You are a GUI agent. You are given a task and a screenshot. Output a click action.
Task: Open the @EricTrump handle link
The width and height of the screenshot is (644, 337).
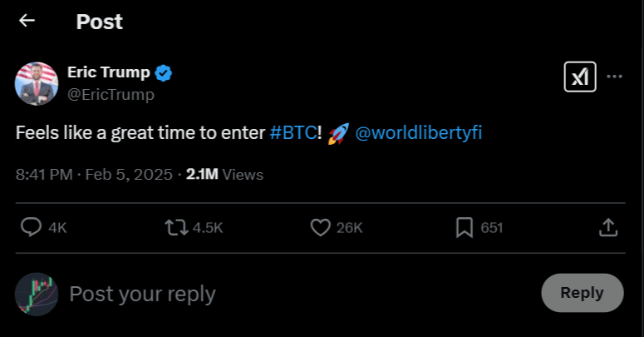(111, 94)
